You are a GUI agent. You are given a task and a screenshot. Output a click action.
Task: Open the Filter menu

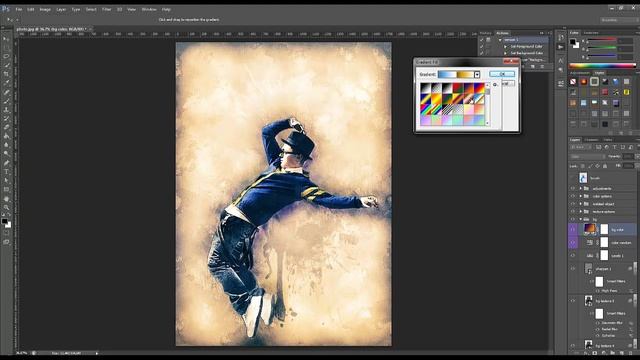click(107, 9)
